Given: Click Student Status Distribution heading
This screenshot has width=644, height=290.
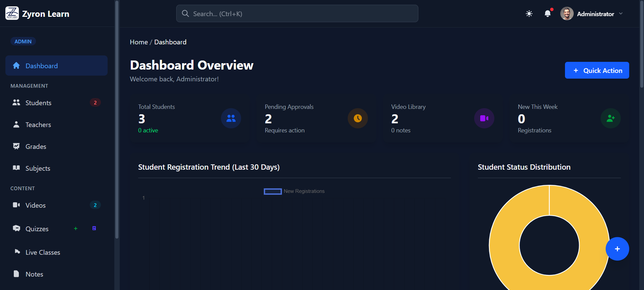Looking at the screenshot, I should (524, 167).
